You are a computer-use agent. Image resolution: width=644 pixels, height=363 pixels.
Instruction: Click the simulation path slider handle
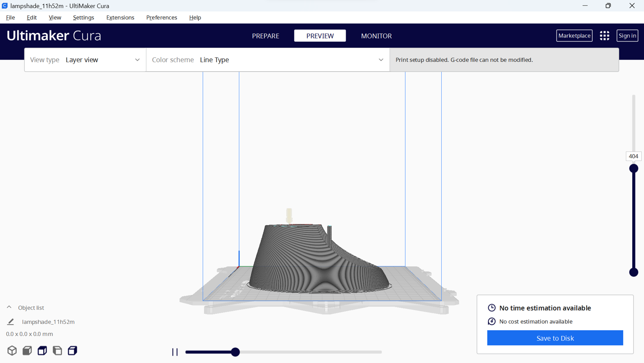[235, 352]
